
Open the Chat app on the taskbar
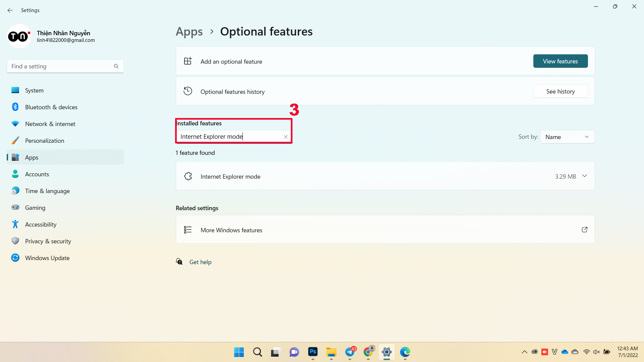pyautogui.click(x=294, y=352)
